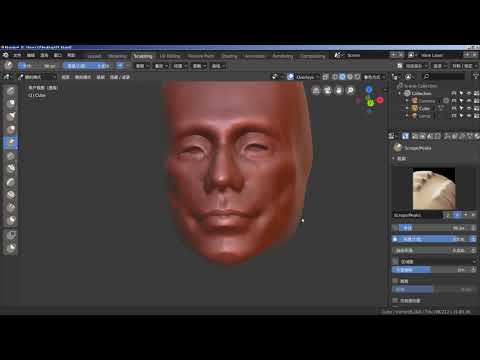Open outliner editor type icon

point(396,77)
